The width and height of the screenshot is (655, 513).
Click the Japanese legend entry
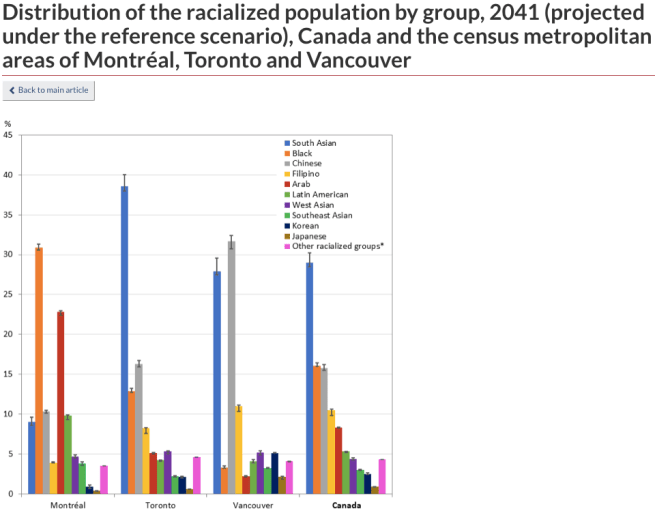tap(308, 236)
